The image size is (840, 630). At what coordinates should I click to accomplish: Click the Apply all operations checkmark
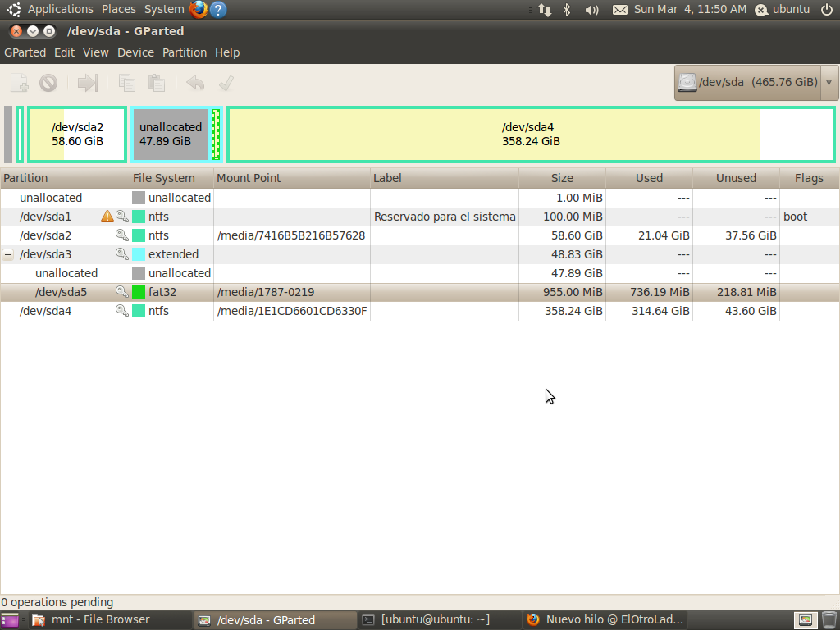[x=226, y=83]
